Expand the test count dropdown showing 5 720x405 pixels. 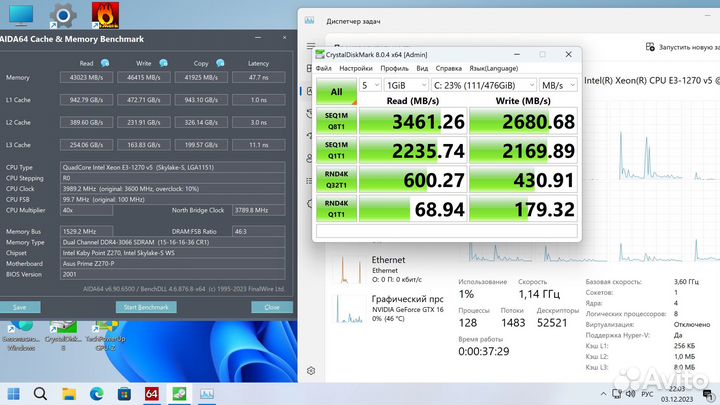[370, 85]
